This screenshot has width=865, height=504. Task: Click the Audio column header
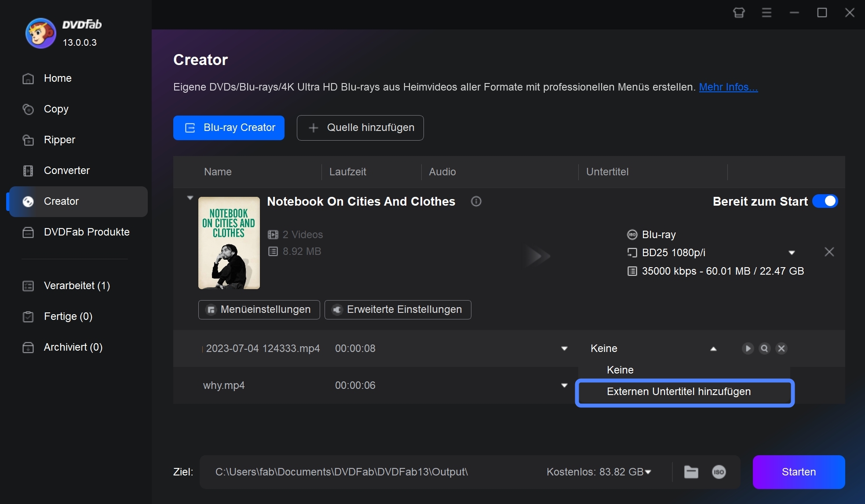[x=442, y=172]
